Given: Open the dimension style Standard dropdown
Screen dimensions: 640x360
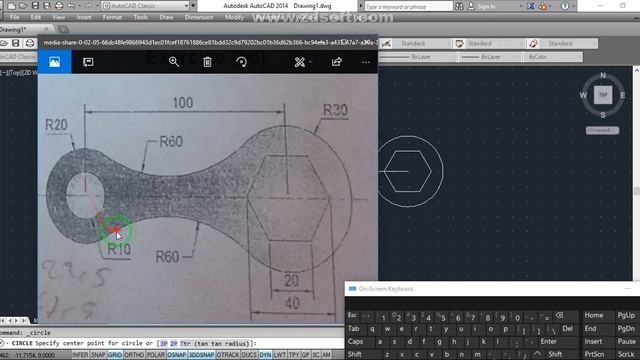Looking at the screenshot, I should tap(422, 44).
